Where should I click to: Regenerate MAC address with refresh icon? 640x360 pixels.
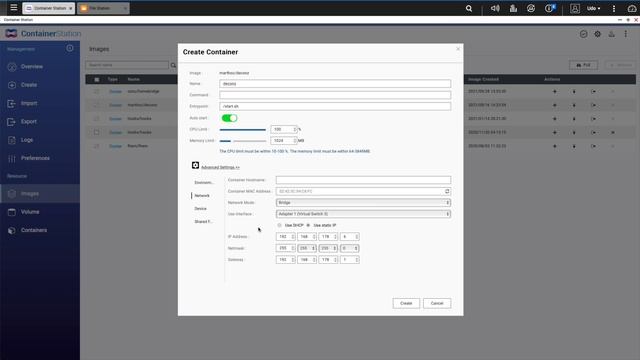[447, 191]
